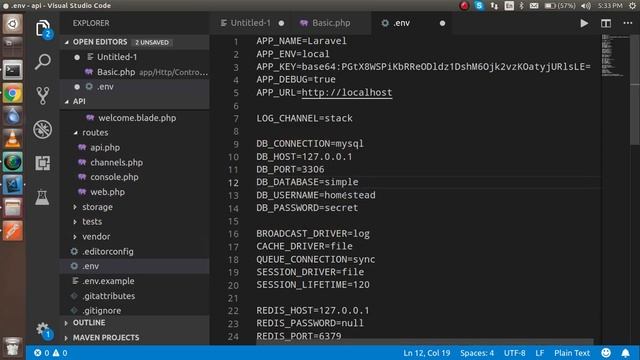The image size is (640, 360).
Task: Click the Run play button in editor toolbar
Action: tap(584, 23)
